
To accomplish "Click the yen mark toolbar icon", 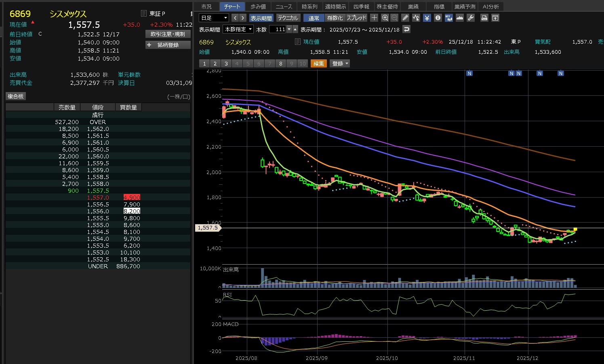I will click(x=427, y=18).
